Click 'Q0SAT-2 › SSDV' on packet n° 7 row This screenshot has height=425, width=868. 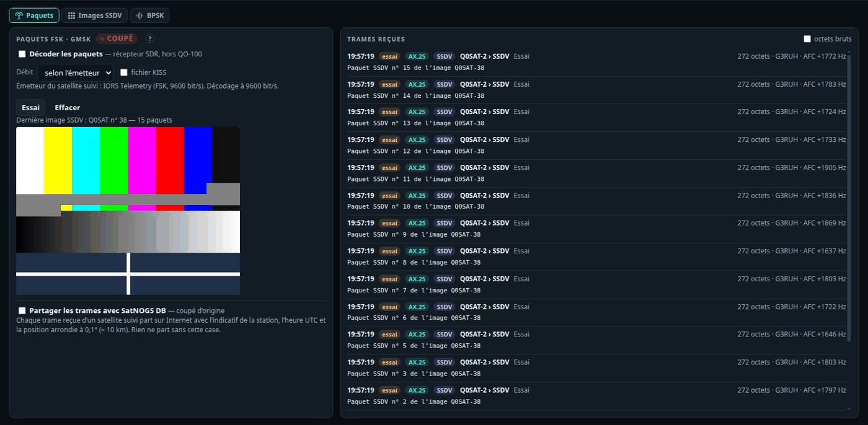pos(484,279)
